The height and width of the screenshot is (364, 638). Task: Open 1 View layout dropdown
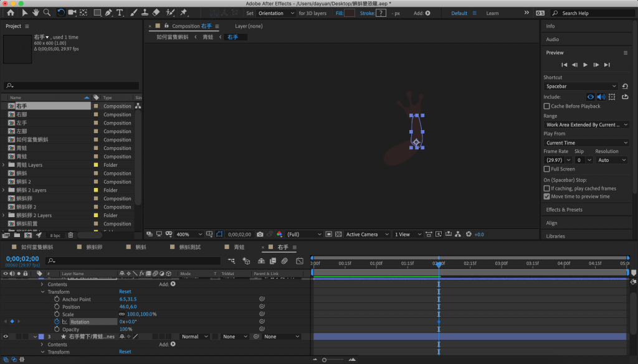coord(407,235)
